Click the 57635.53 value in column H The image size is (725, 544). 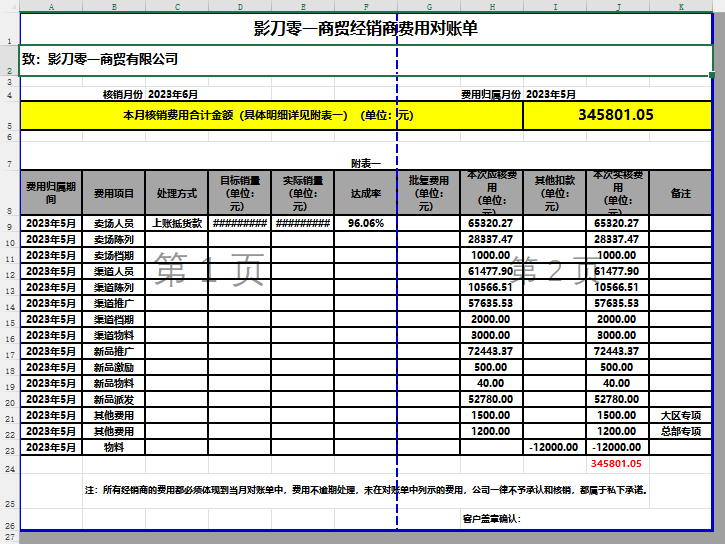(x=492, y=304)
